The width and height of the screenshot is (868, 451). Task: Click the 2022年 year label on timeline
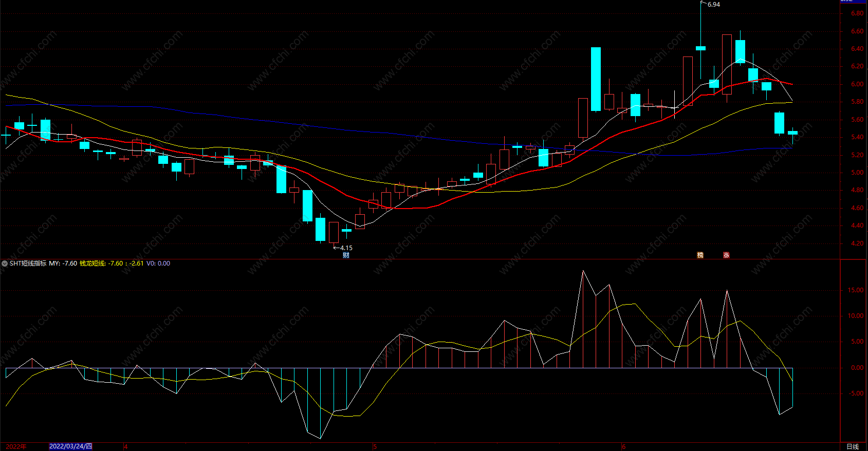coord(16,446)
